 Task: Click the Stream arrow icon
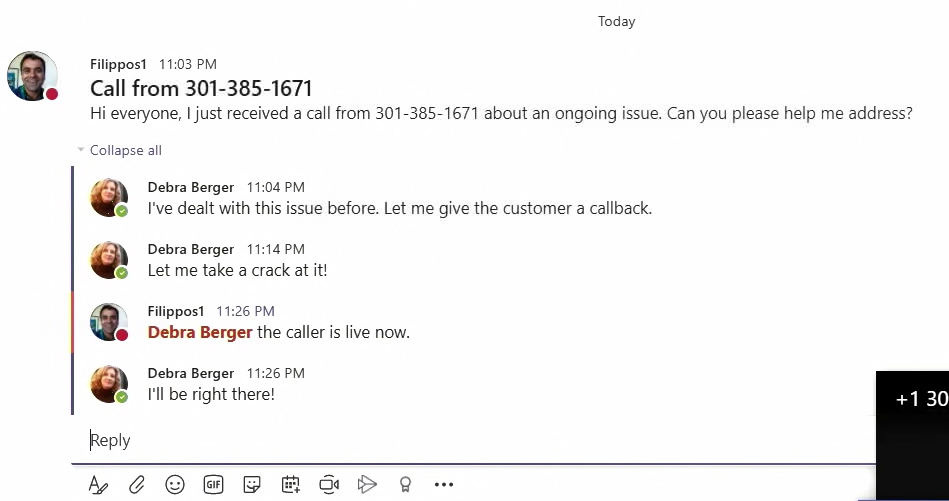tap(367, 485)
